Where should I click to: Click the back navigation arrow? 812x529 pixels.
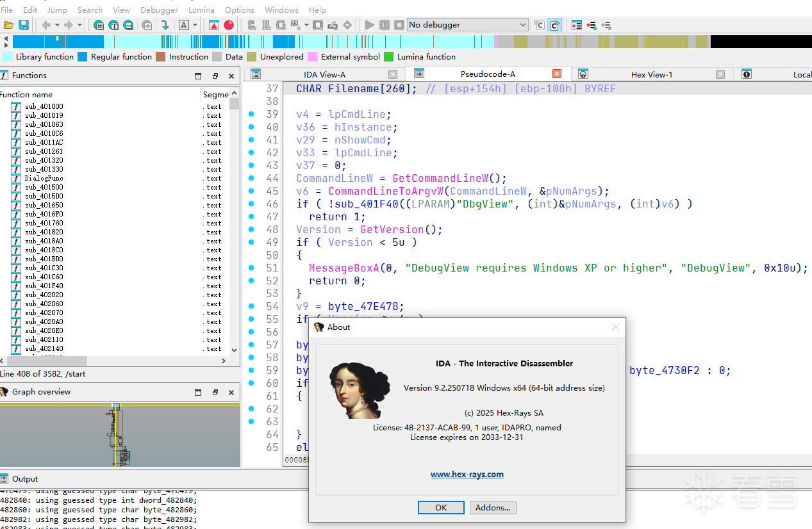pos(46,25)
